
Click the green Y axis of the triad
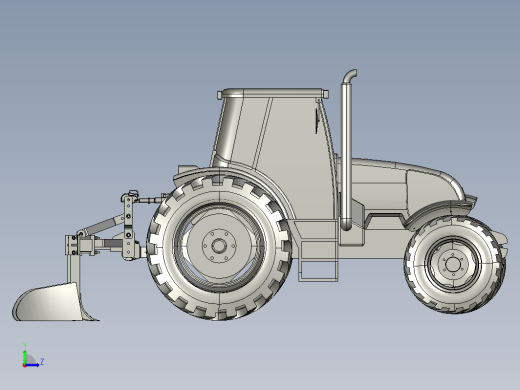point(25,357)
